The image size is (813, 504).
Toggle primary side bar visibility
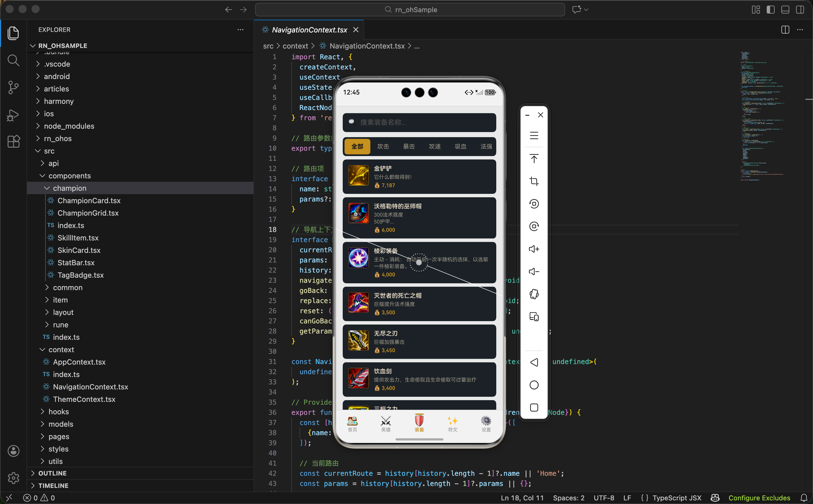pos(770,10)
